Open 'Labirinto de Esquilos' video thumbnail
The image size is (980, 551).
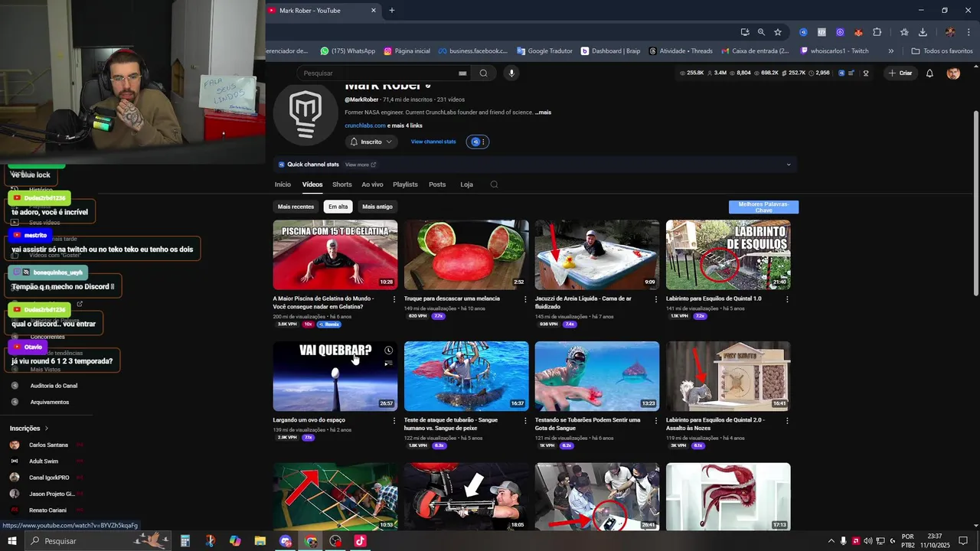click(x=728, y=255)
